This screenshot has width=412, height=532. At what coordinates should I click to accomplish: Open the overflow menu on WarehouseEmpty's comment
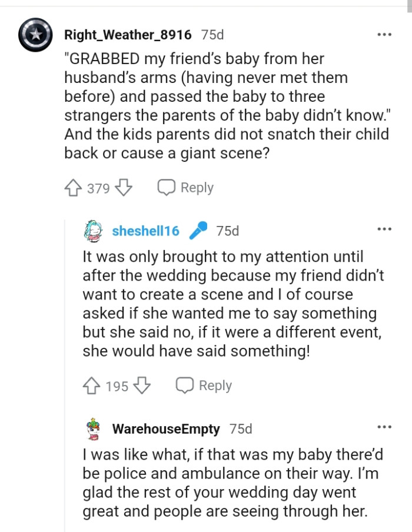point(384,427)
